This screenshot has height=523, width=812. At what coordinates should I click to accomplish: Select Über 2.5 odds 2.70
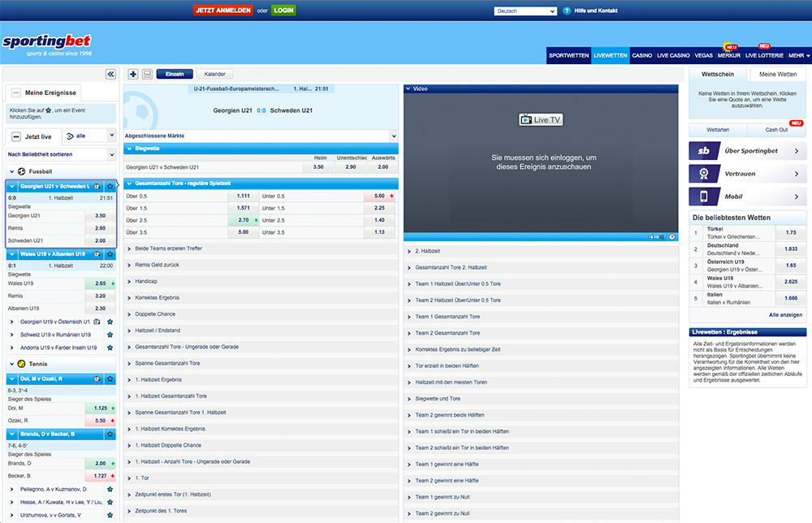point(244,220)
